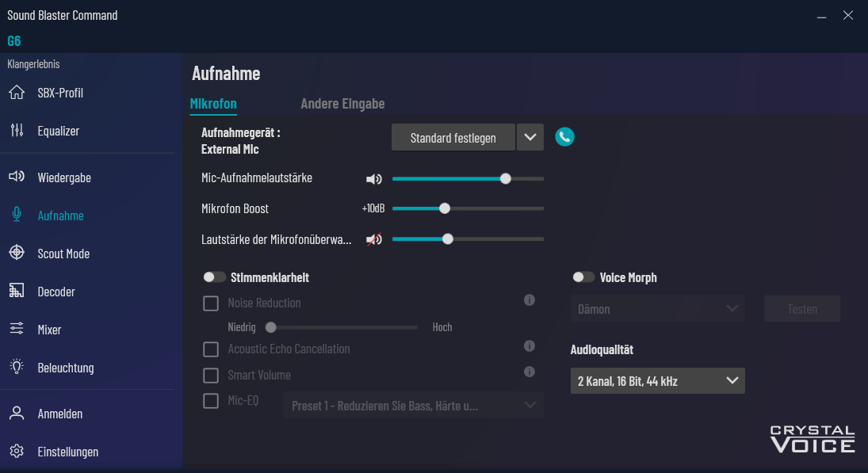
Task: Click the Anmelden user icon
Action: point(17,413)
